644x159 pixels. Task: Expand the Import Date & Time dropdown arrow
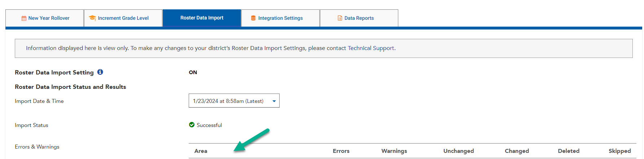pos(274,101)
